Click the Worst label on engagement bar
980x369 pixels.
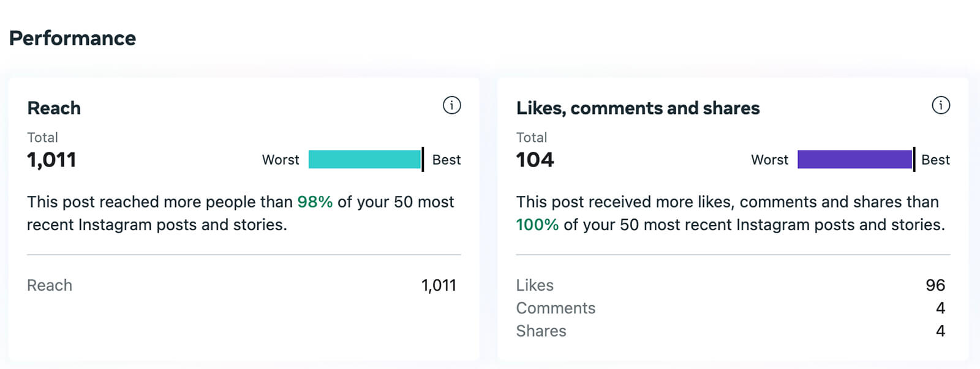pos(770,160)
